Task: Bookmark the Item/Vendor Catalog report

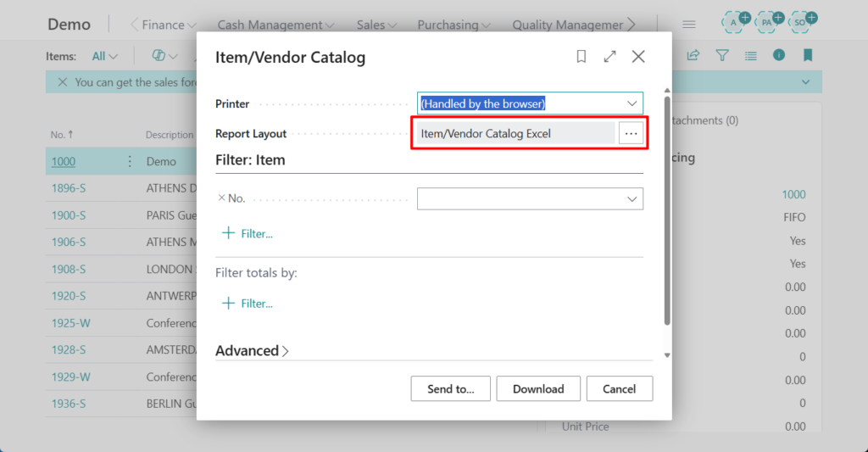Action: 581,57
